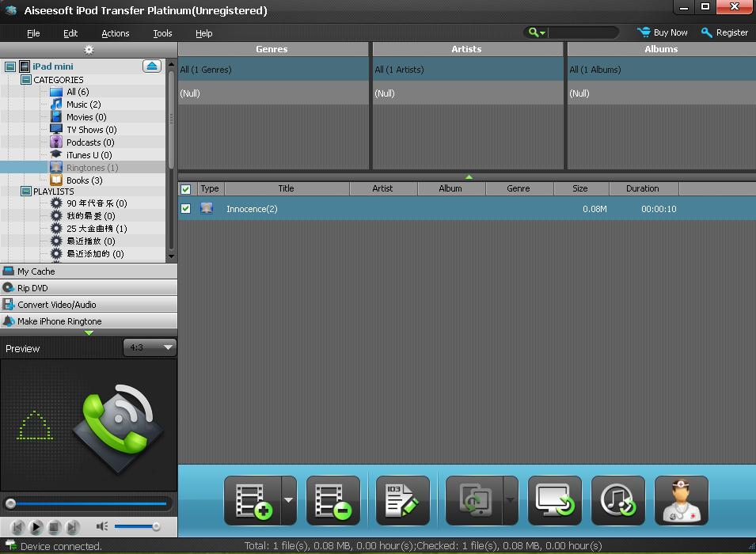This screenshot has height=554, width=756.
Task: Click the preview playback progress slider
Action: [89, 503]
